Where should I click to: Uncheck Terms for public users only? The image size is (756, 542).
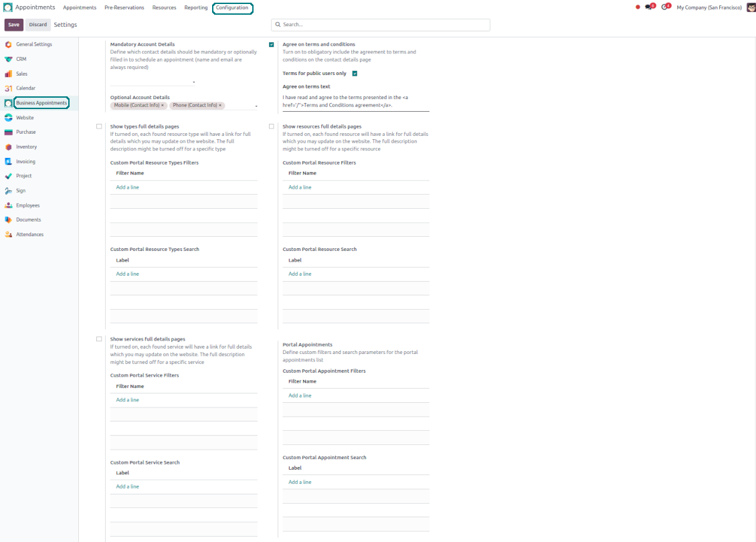coord(355,74)
